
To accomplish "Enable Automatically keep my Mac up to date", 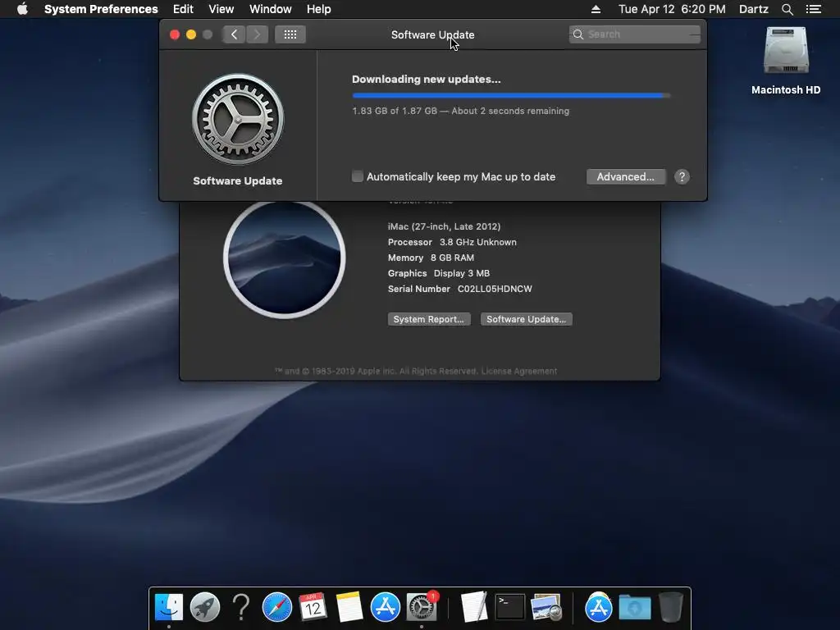I will click(358, 176).
